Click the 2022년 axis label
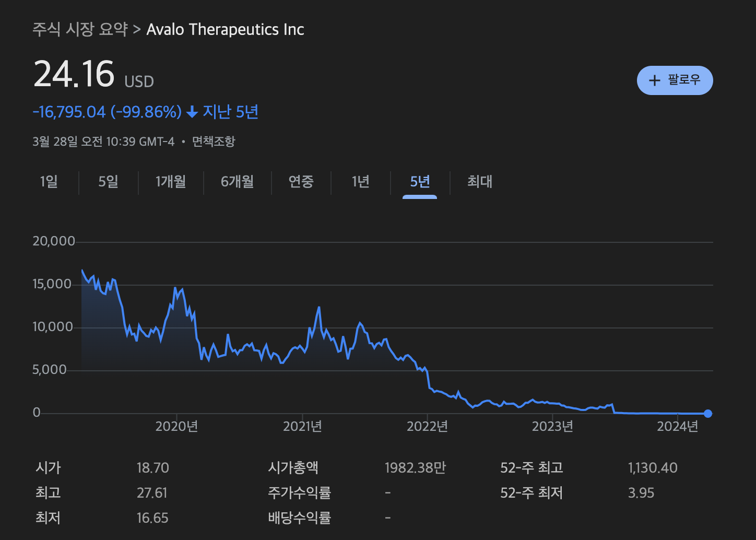Image resolution: width=756 pixels, height=540 pixels. (427, 427)
